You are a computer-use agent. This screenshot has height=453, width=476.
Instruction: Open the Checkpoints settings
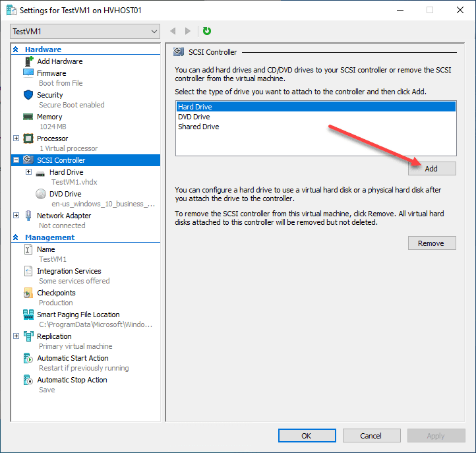pyautogui.click(x=56, y=293)
